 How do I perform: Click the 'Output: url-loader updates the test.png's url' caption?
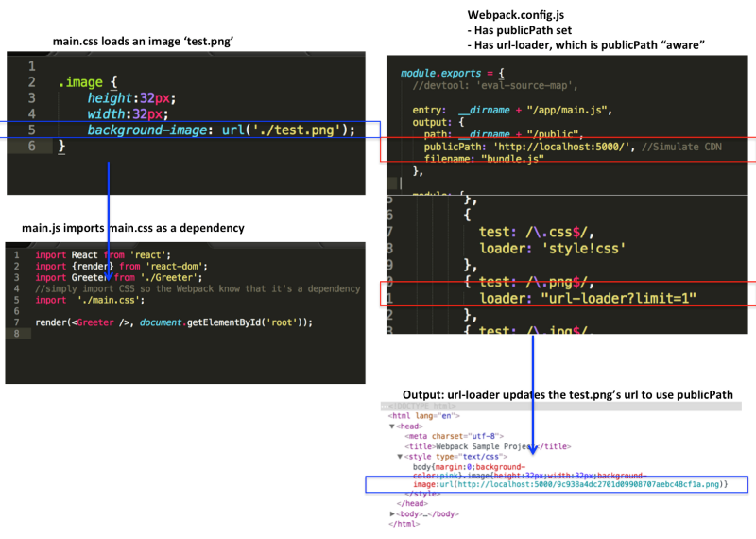(568, 394)
